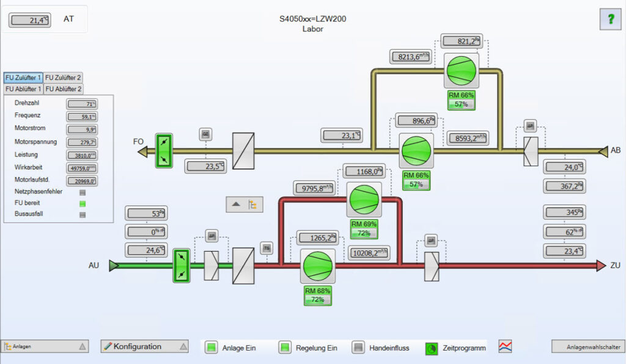This screenshot has width=626, height=364.
Task: Open the trend chart icon in bottom bar
Action: pyautogui.click(x=505, y=347)
